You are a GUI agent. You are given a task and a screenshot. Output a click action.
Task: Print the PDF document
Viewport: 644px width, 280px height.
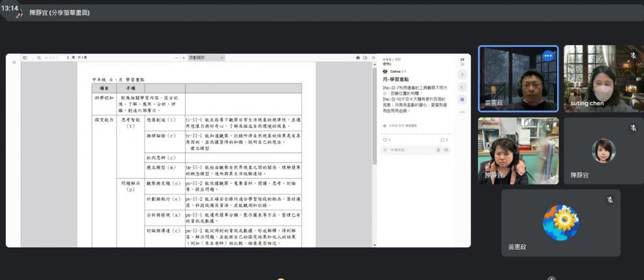pyautogui.click(x=358, y=58)
